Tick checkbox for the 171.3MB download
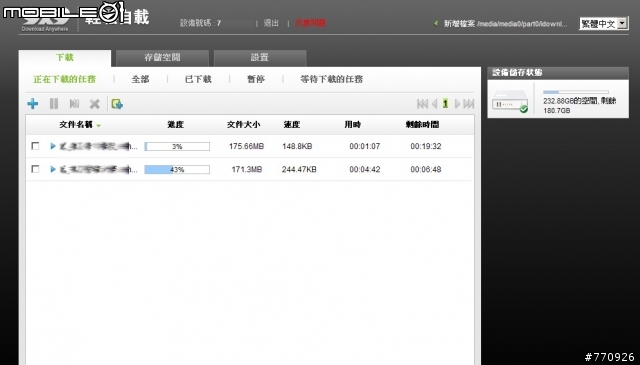The image size is (640, 365). [36, 169]
